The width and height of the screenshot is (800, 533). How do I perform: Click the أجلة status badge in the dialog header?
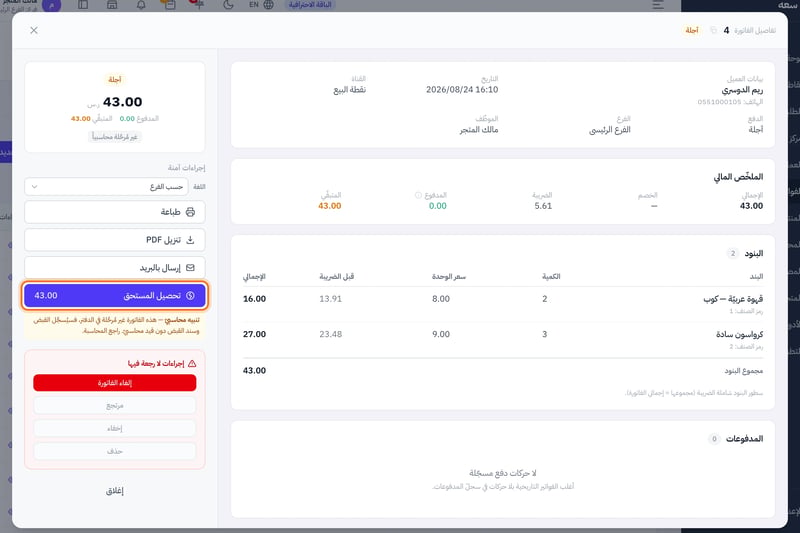click(x=692, y=31)
